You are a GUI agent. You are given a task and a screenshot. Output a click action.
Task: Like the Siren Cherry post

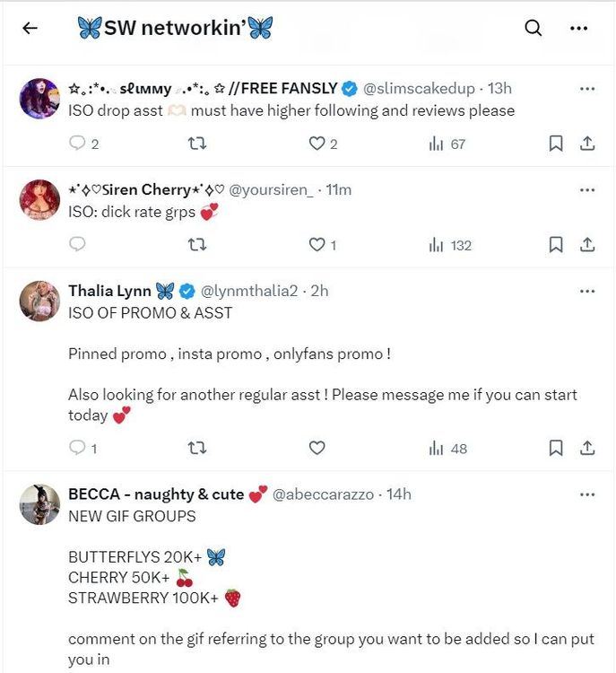point(317,245)
